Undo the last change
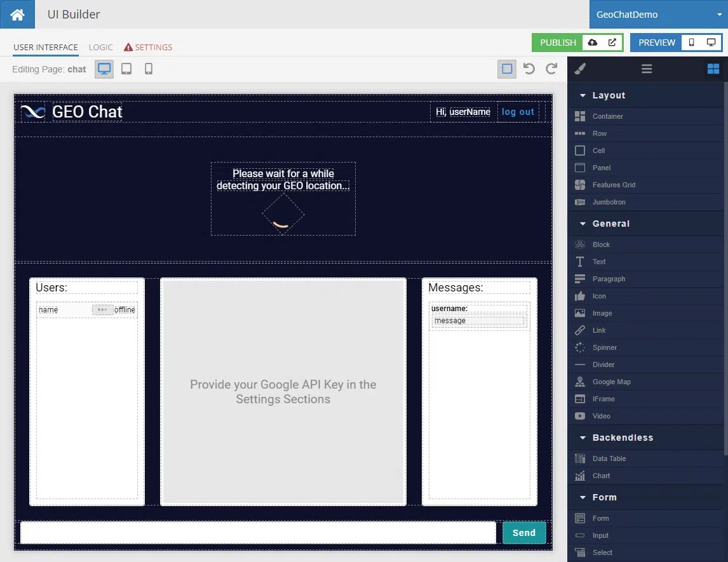Screen dimensions: 728x562 (529, 69)
